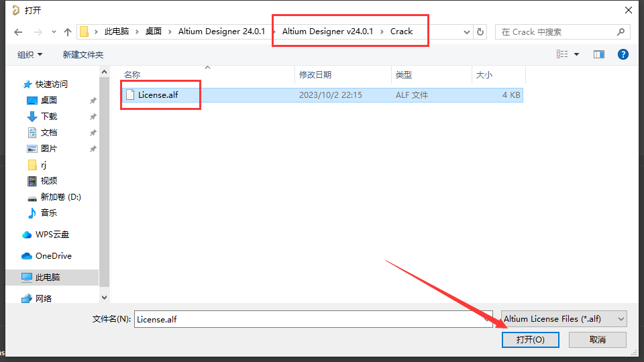This screenshot has width=644, height=362.
Task: Go back with the left arrow
Action: [18, 32]
